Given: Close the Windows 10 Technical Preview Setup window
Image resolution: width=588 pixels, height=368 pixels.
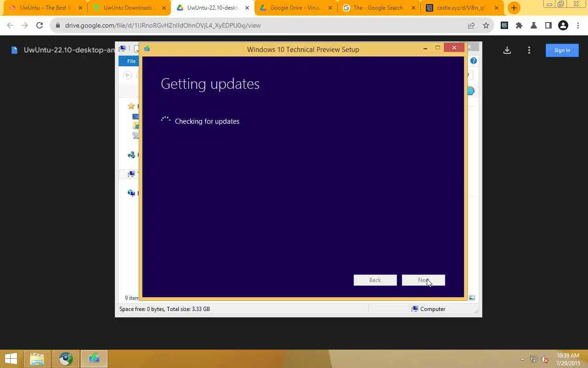Looking at the screenshot, I should [454, 48].
